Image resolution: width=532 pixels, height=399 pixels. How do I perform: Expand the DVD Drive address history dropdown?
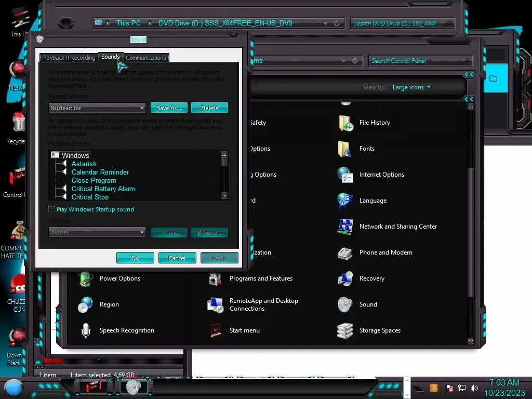click(325, 23)
